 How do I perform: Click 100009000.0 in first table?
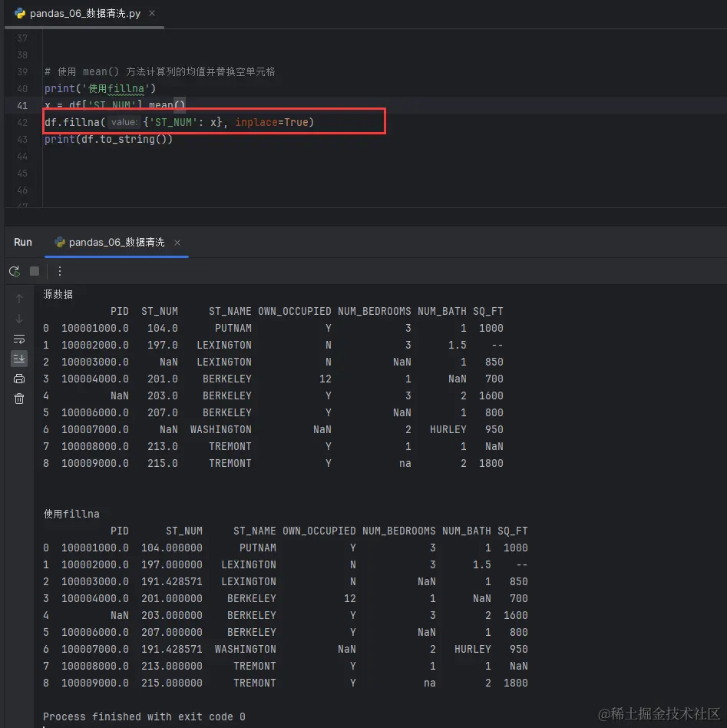95,463
